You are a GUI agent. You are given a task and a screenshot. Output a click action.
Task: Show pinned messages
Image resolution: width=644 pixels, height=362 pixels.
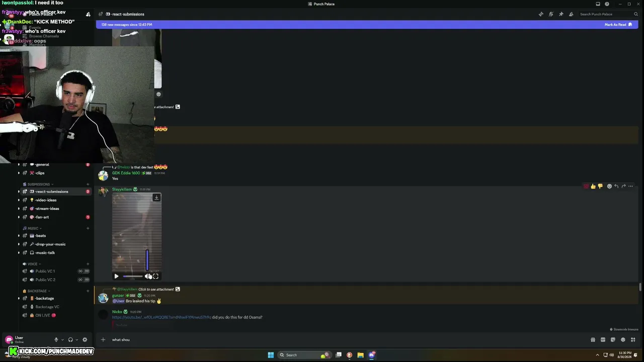(x=561, y=14)
